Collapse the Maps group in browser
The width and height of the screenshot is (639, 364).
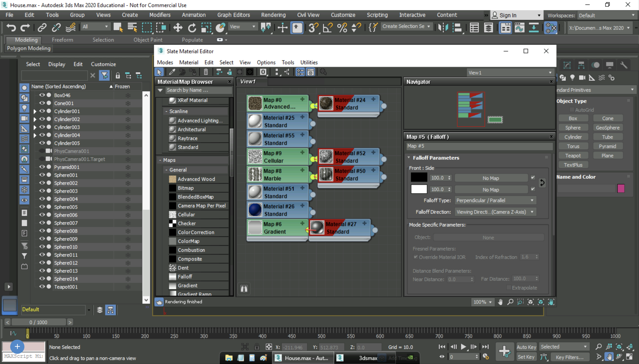[x=160, y=160]
